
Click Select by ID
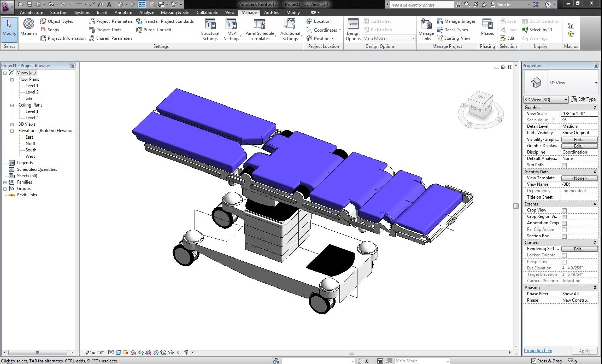[x=537, y=30]
